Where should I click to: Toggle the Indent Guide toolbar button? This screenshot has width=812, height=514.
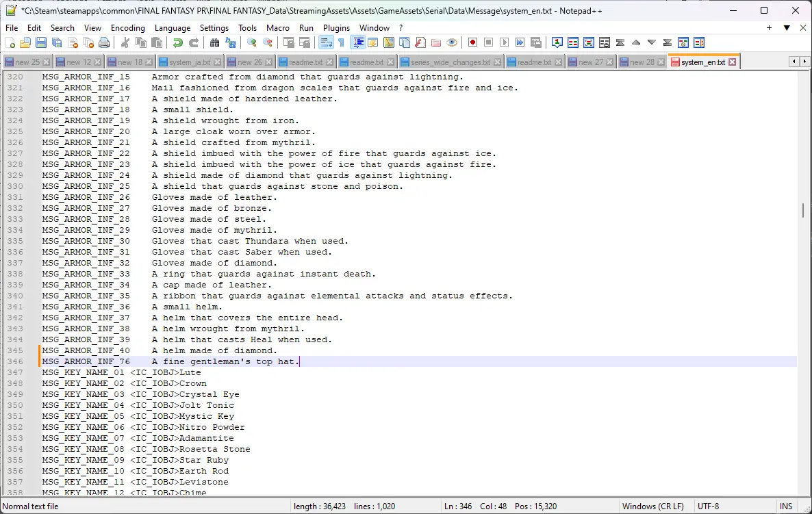pyautogui.click(x=357, y=43)
